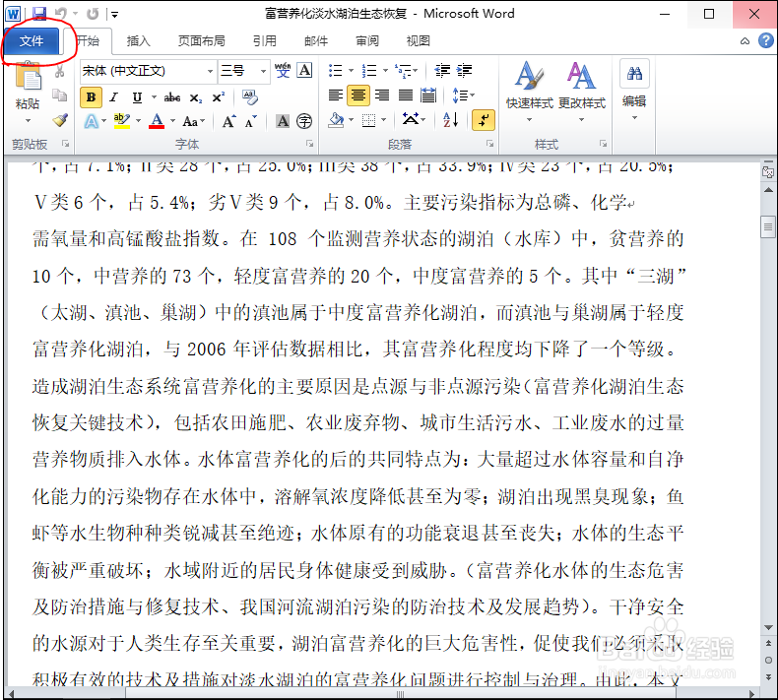The image size is (778, 700).
Task: Open the 文件 (File) menu tab
Action: tap(32, 40)
